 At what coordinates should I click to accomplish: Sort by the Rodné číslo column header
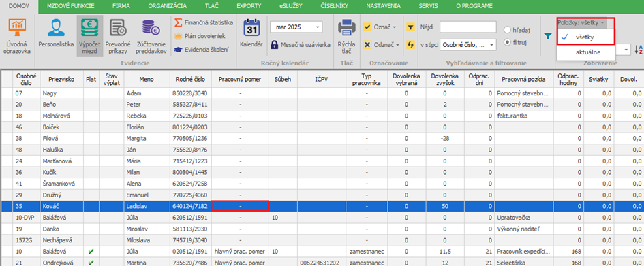[191, 79]
